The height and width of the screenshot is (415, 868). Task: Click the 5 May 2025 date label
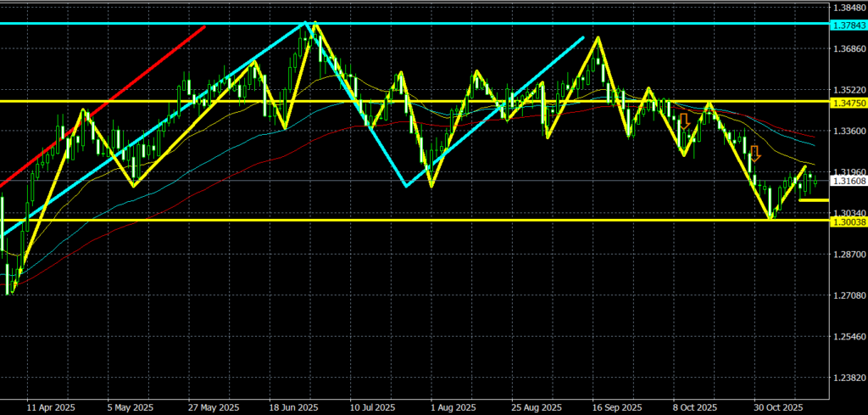click(131, 407)
